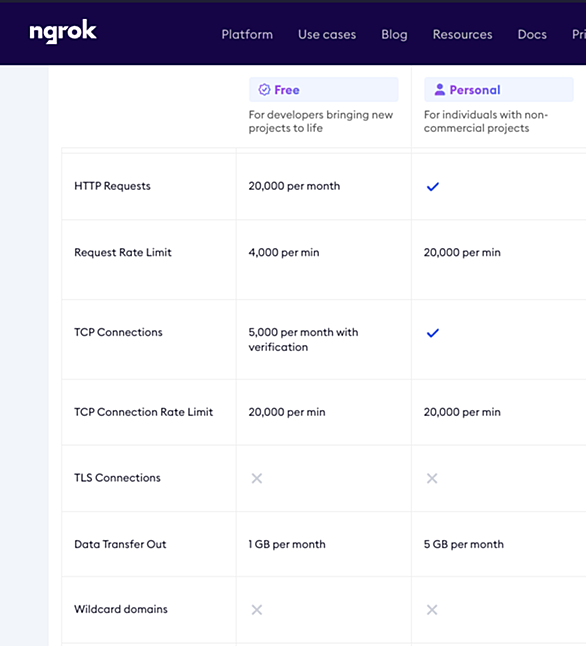The width and height of the screenshot is (586, 646).
Task: Click Free plan description text
Action: click(321, 121)
